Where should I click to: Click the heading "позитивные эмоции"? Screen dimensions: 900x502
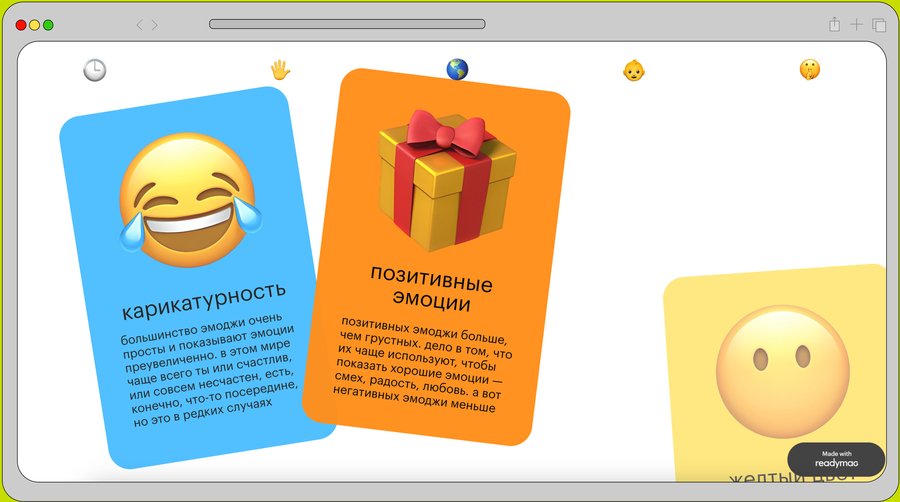click(431, 289)
